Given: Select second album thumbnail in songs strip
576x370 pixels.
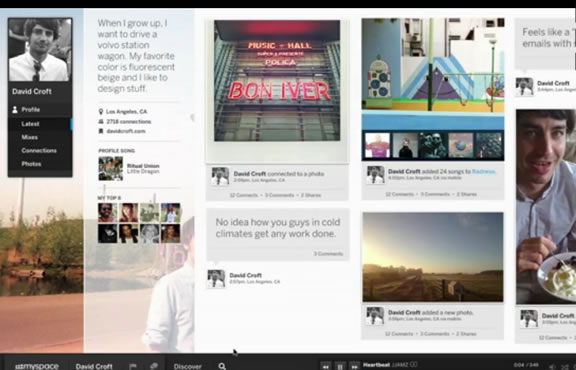Looking at the screenshot, I should tap(405, 146).
